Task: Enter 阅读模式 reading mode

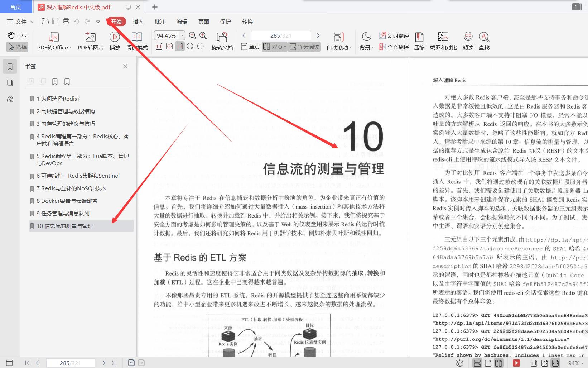Action: point(137,40)
